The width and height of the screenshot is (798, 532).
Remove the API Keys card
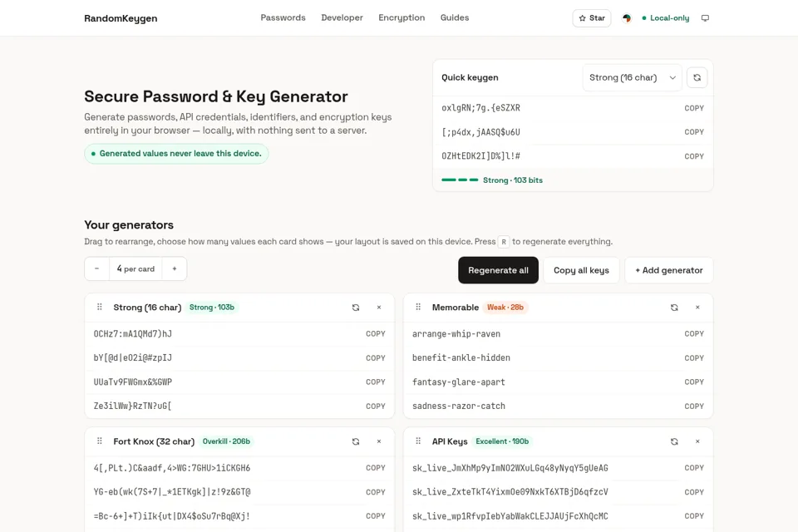[697, 441]
